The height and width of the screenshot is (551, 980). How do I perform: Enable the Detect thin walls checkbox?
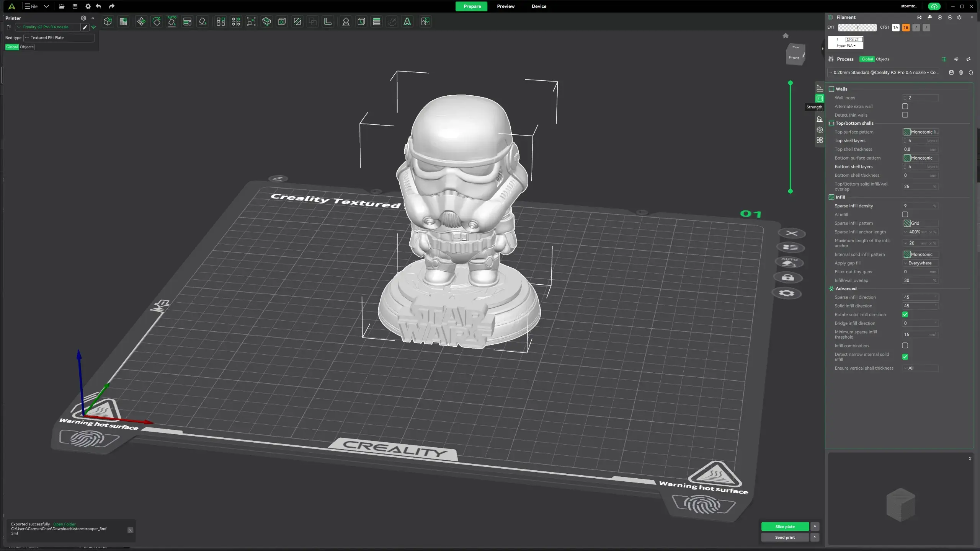click(905, 115)
